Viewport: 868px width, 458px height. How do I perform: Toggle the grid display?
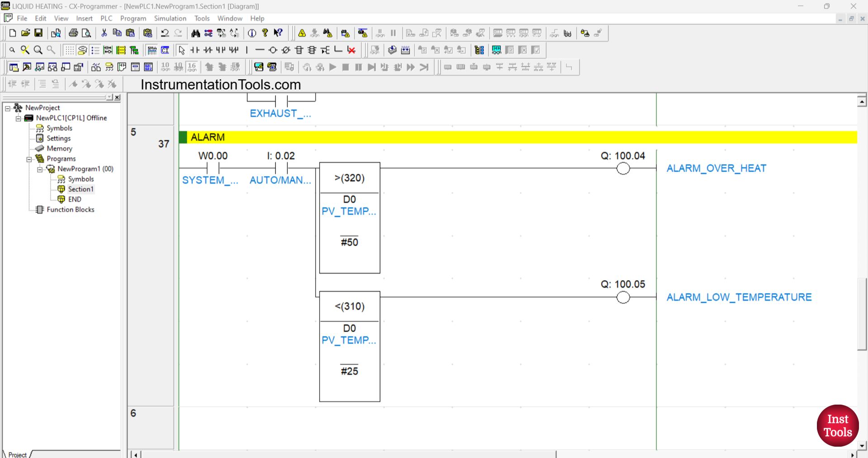click(x=69, y=50)
